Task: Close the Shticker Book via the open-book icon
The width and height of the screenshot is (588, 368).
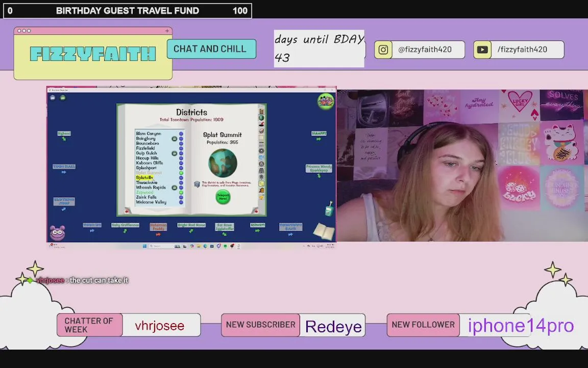Action: 323,231
